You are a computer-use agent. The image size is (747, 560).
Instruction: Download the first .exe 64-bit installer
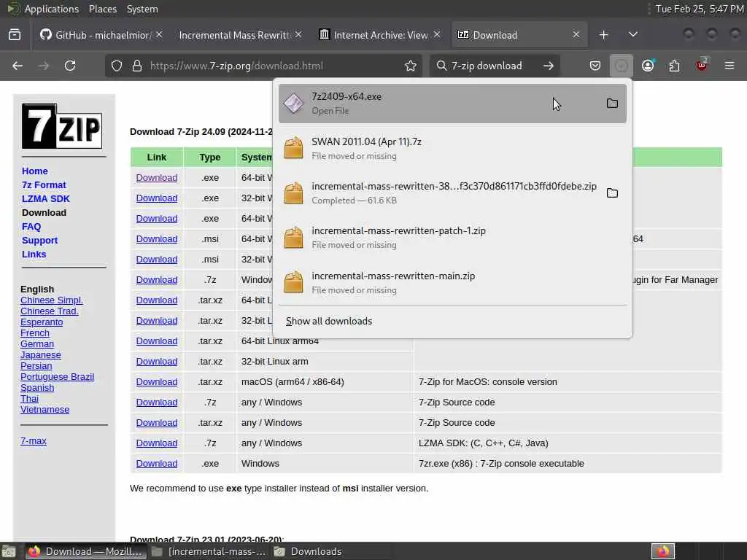[x=157, y=178]
